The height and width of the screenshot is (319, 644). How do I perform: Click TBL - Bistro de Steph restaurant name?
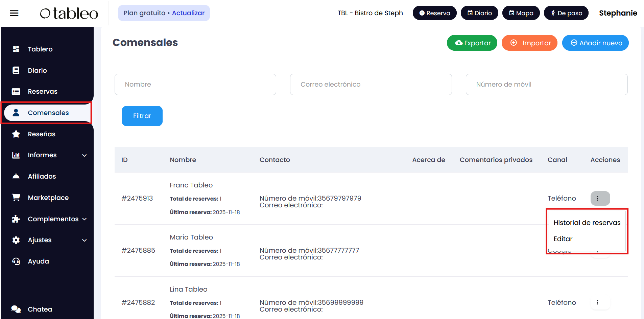pos(370,13)
